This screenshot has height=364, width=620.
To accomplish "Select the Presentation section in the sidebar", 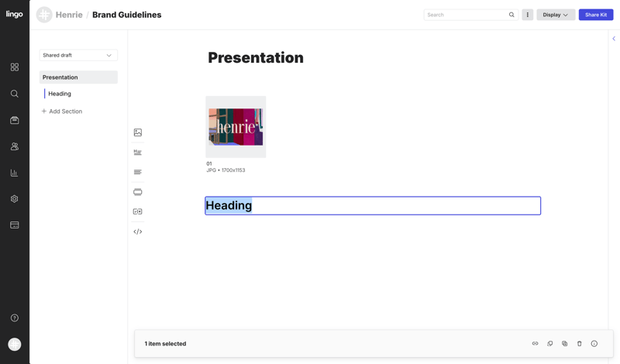I will pos(78,77).
